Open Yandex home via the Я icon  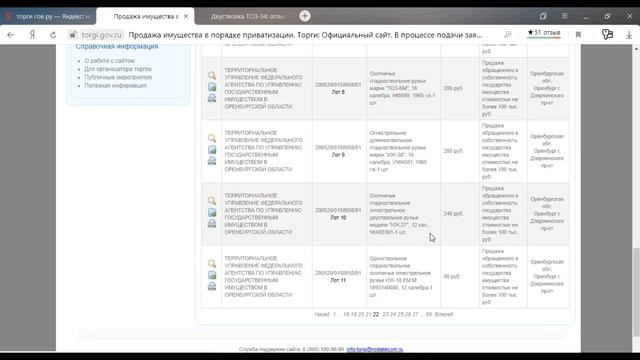pos(32,35)
